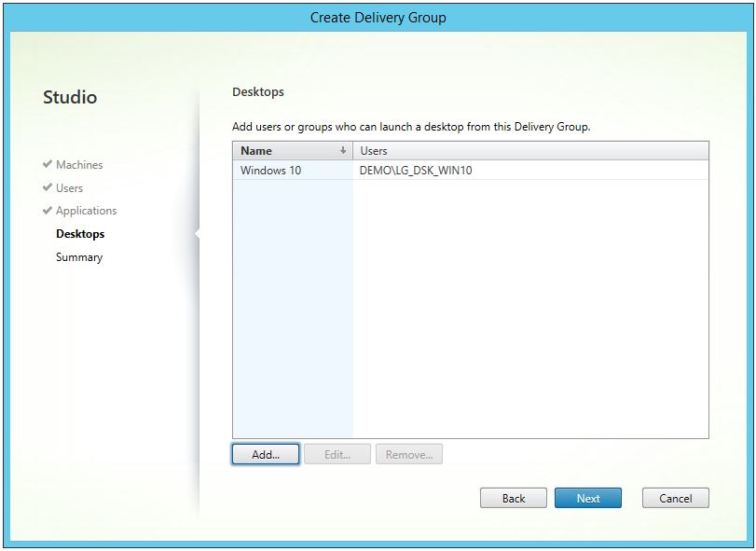This screenshot has width=756, height=551.
Task: Click the Back button
Action: point(513,498)
